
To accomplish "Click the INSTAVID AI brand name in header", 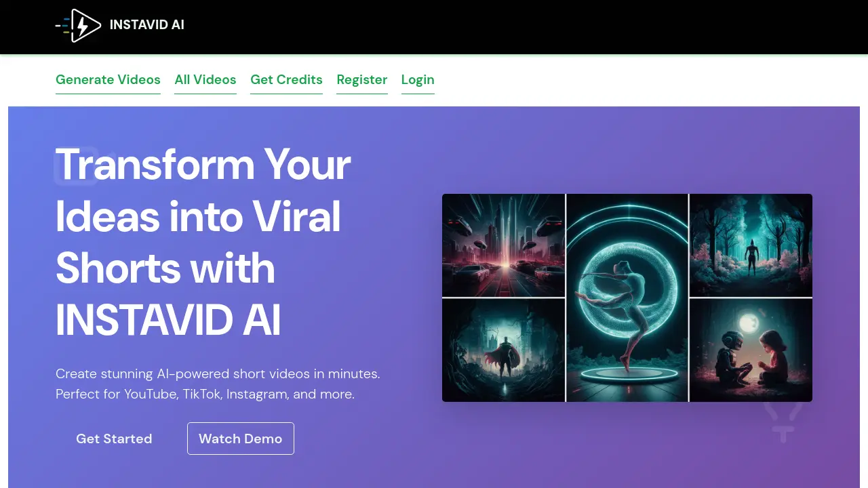I will (x=147, y=25).
